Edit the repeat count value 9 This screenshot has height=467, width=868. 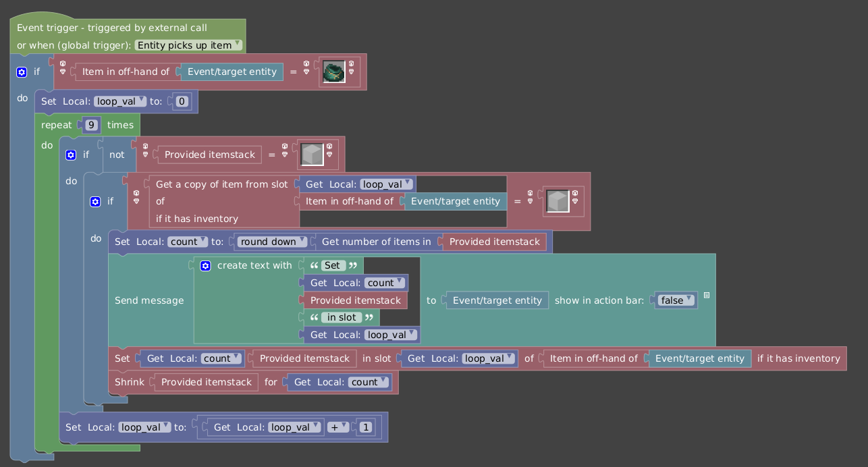click(x=91, y=125)
